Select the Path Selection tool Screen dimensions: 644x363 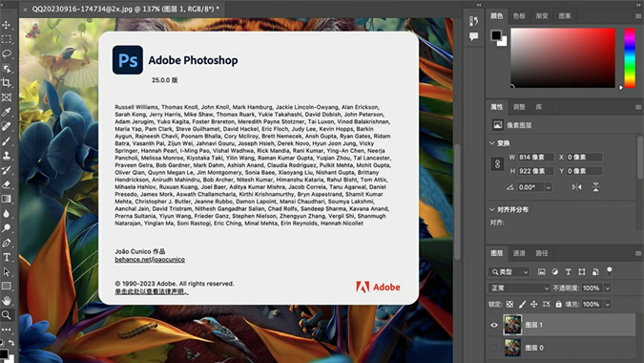[7, 271]
